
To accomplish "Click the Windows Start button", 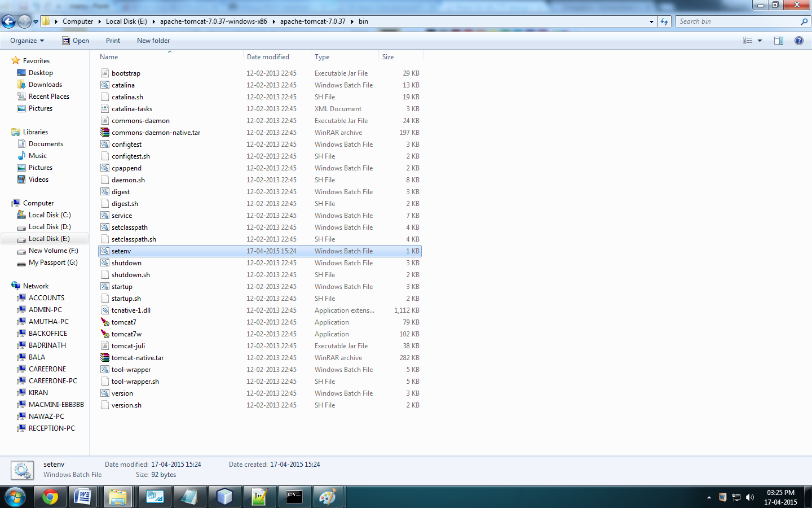I will click(x=15, y=497).
